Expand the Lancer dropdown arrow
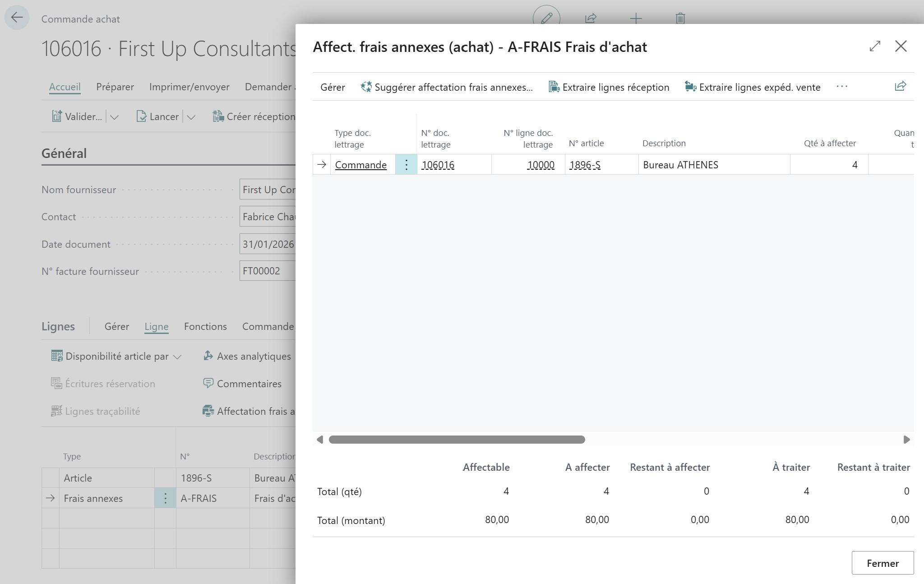924x584 pixels. click(191, 117)
